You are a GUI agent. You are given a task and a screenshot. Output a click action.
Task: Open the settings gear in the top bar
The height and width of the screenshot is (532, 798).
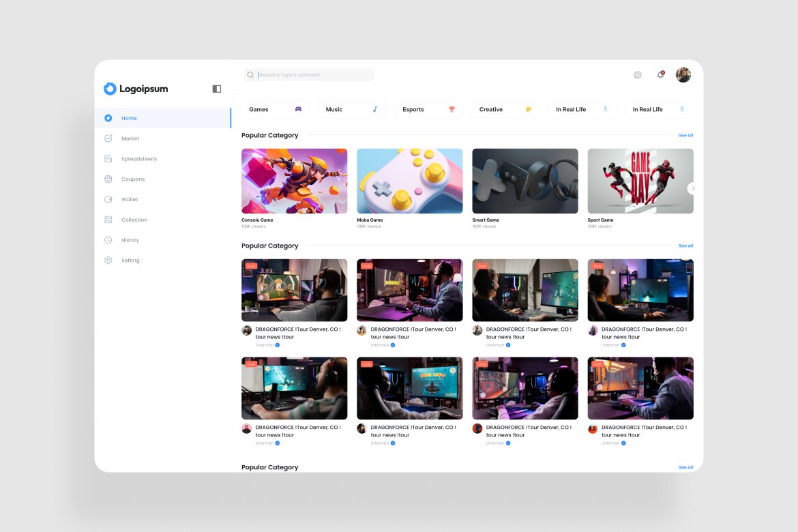click(x=637, y=74)
